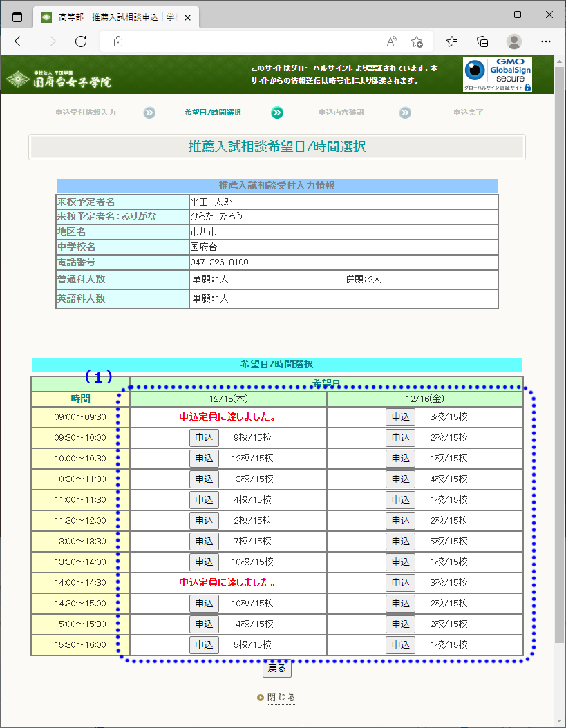
Task: Click the 12/16(金) column header
Action: coord(425,399)
